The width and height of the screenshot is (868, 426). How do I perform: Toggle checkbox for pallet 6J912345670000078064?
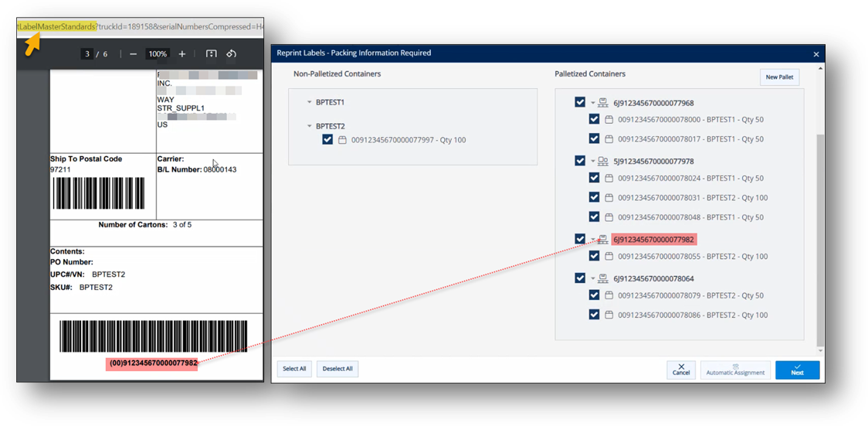point(580,278)
